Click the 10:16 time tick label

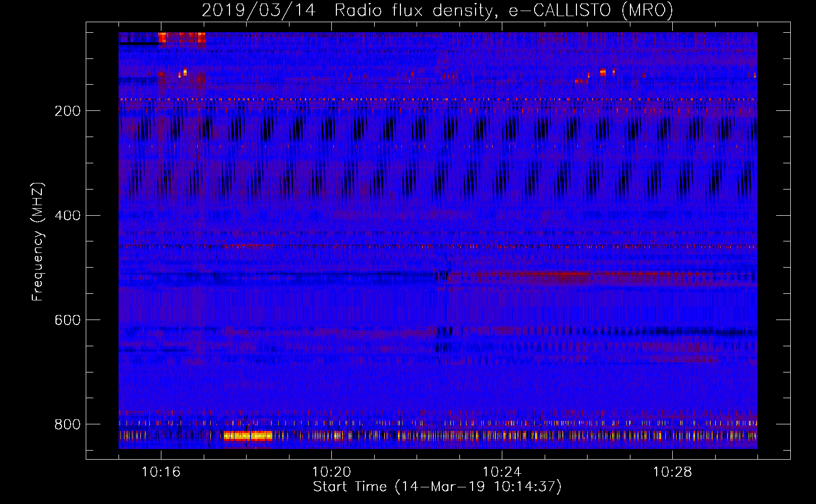(x=161, y=472)
